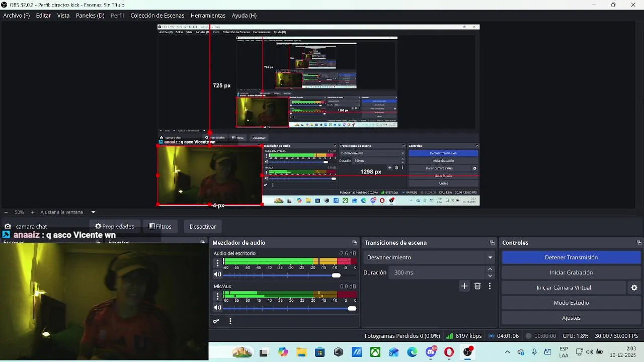The height and width of the screenshot is (362, 644).
Task: Open transition properties three-dot menu
Action: click(490, 286)
